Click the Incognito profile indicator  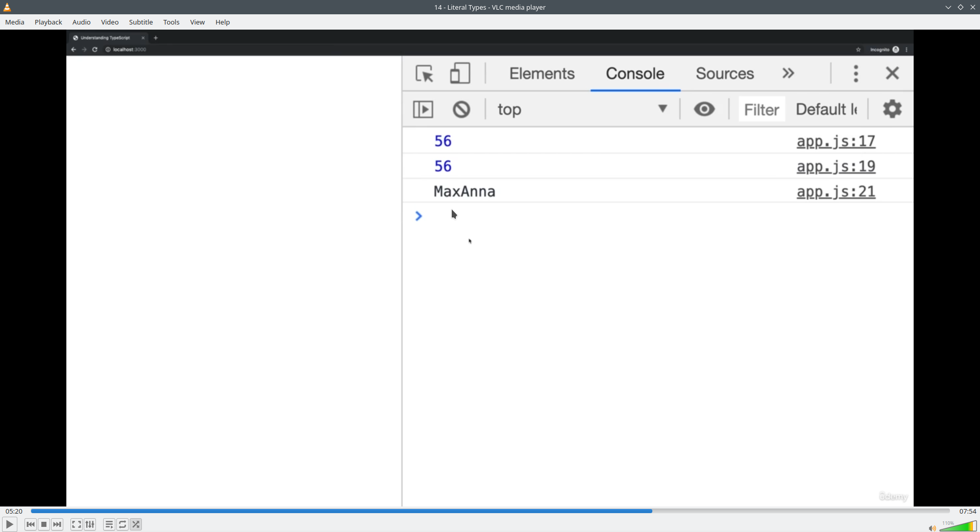tap(885, 50)
